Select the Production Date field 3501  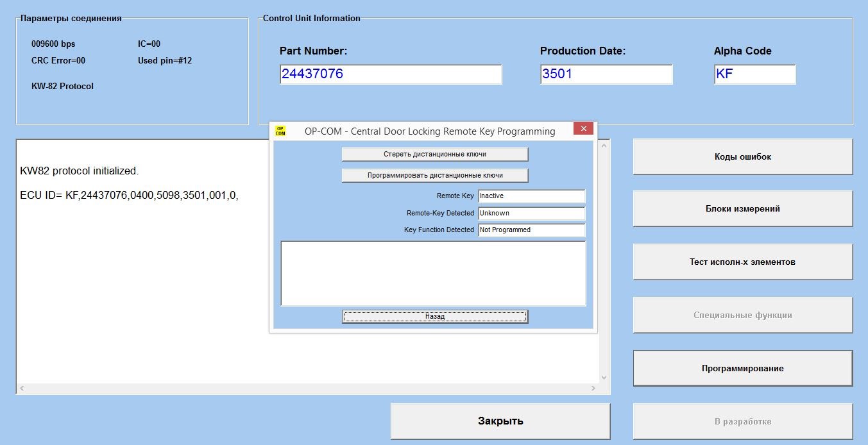[x=606, y=74]
